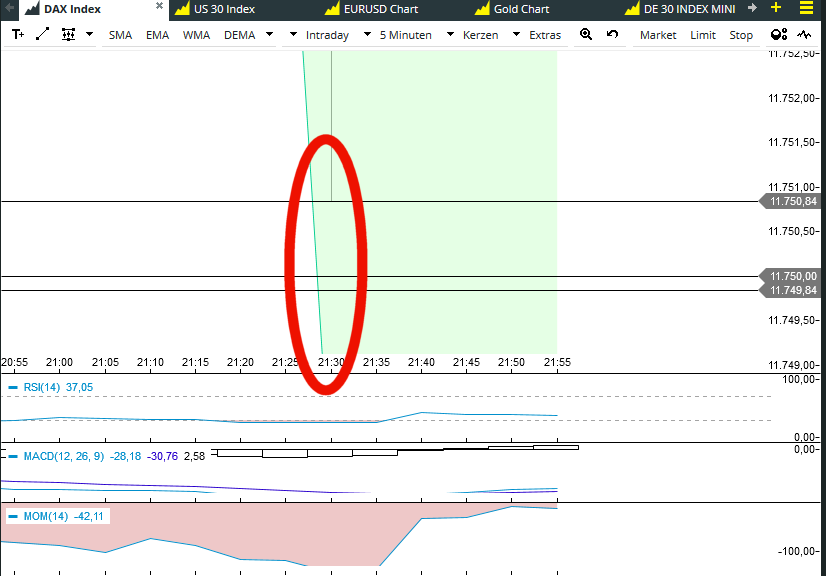Click the undo arrow icon

pos(612,35)
